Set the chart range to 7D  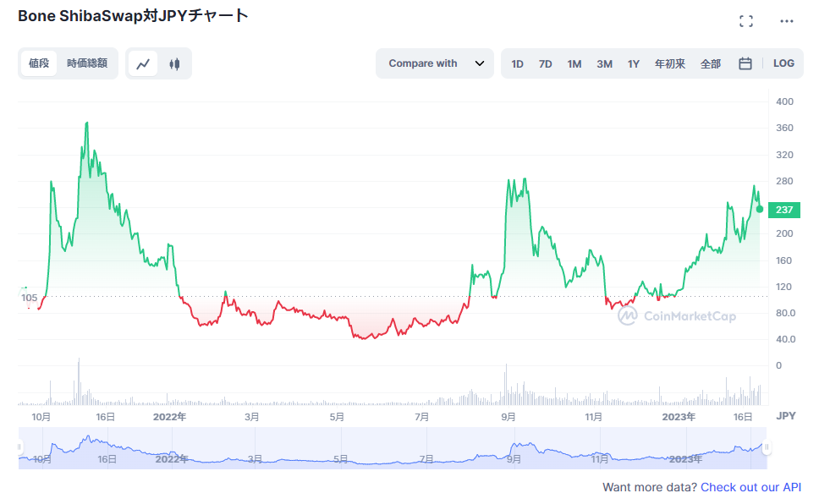[546, 63]
